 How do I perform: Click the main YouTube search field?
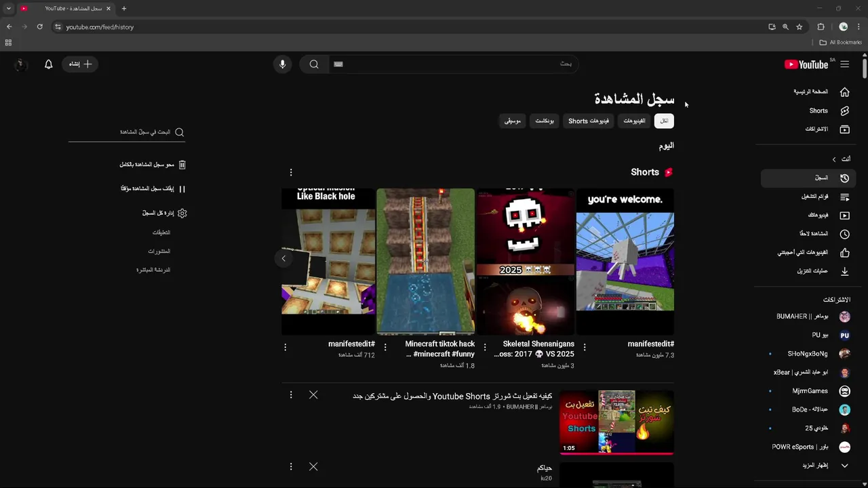coord(453,64)
